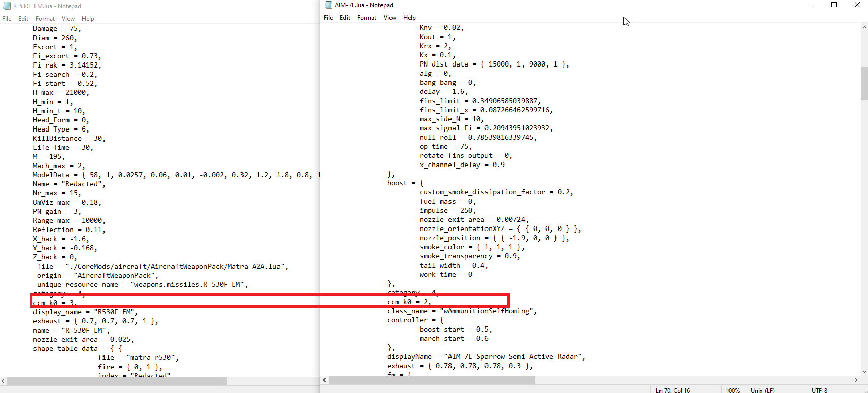The image size is (868, 393).
Task: Click the 'Diam = 260,' line
Action: click(55, 38)
